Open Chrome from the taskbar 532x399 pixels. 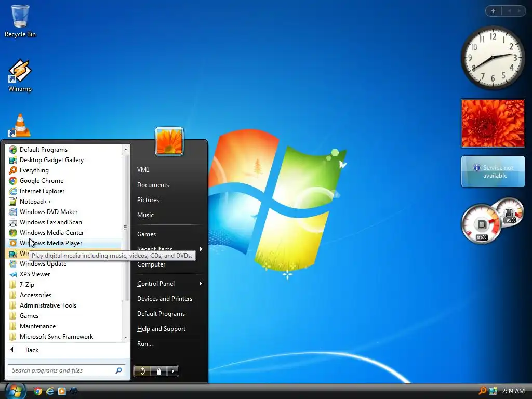[x=37, y=391]
